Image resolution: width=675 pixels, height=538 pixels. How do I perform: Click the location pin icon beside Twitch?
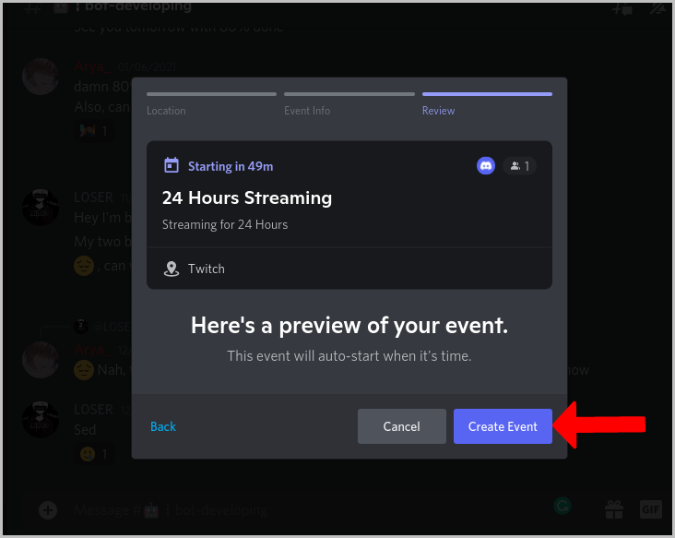pos(171,269)
